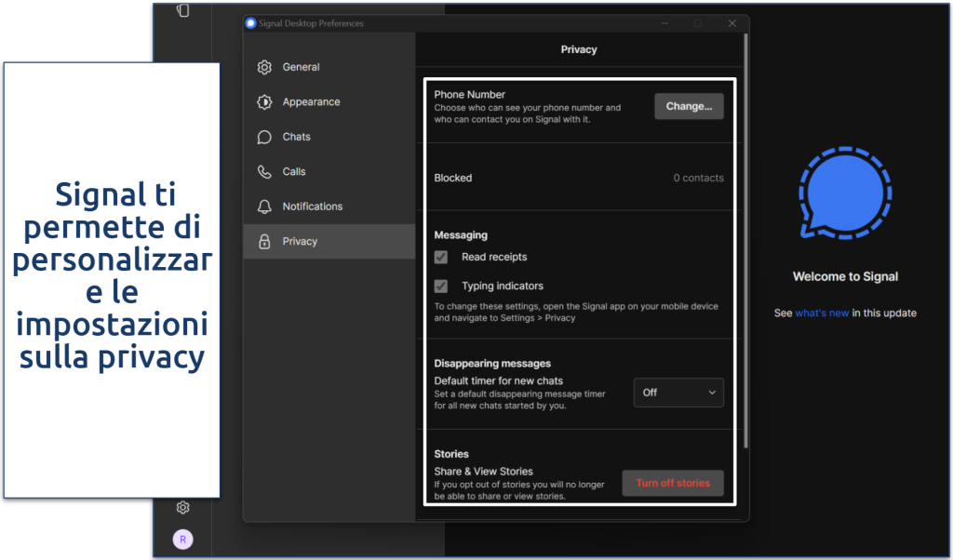953x560 pixels.
Task: Click the General gear icon in sidebar
Action: (264, 67)
